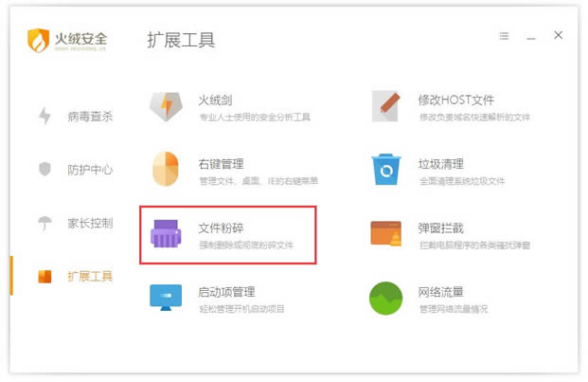Select the purple 文件粉碎 shredder icon
588x382 pixels.
point(166,235)
